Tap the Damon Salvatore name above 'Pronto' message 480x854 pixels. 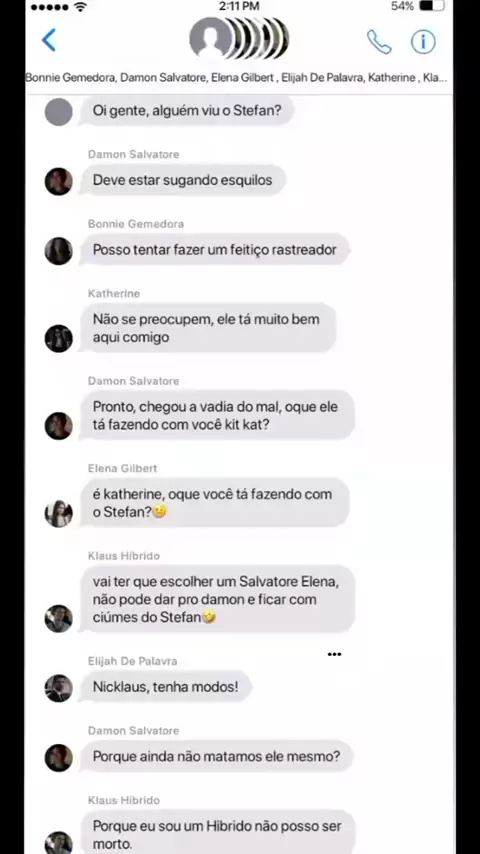133,381
